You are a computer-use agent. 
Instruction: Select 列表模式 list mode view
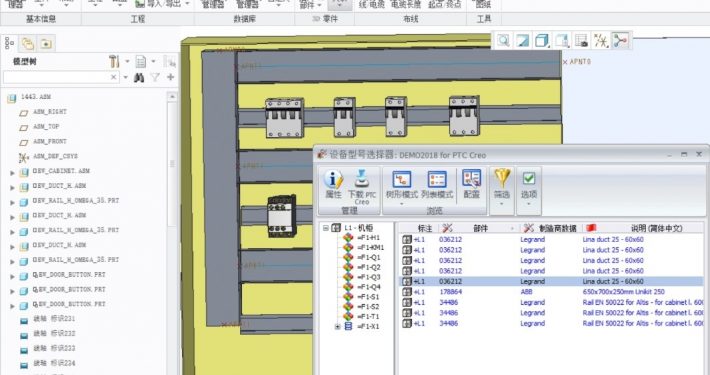click(437, 185)
